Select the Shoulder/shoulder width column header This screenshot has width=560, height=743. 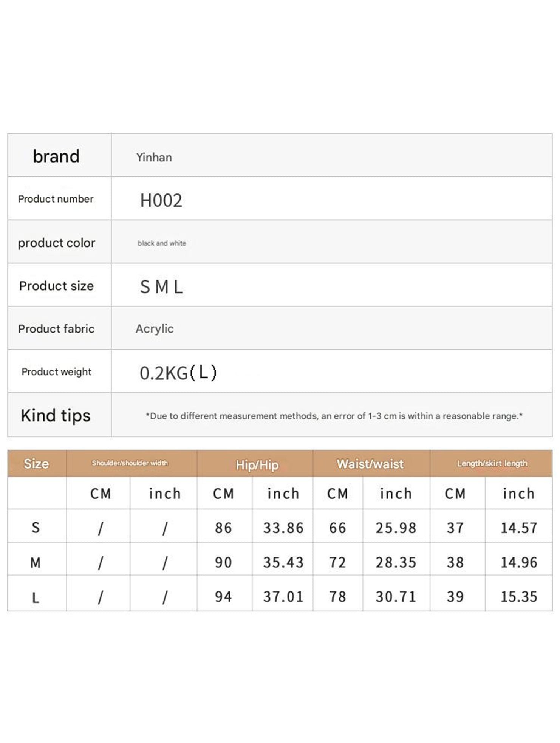[x=130, y=463]
